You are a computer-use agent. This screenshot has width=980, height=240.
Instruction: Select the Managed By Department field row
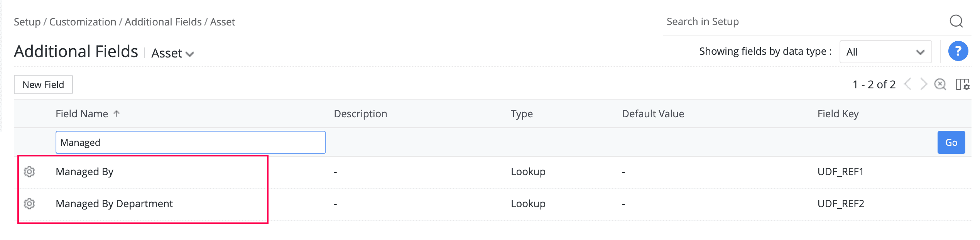click(114, 204)
